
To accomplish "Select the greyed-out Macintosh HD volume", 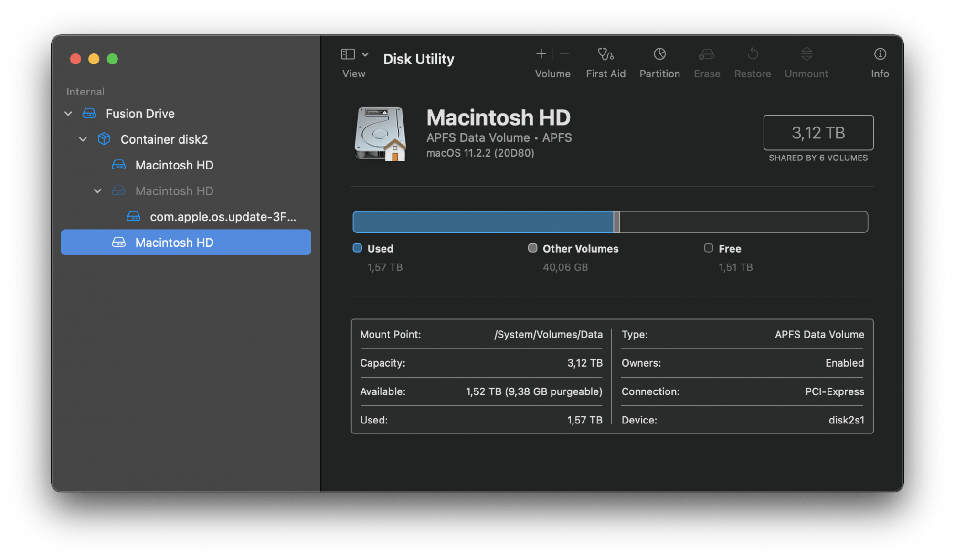I will [174, 190].
